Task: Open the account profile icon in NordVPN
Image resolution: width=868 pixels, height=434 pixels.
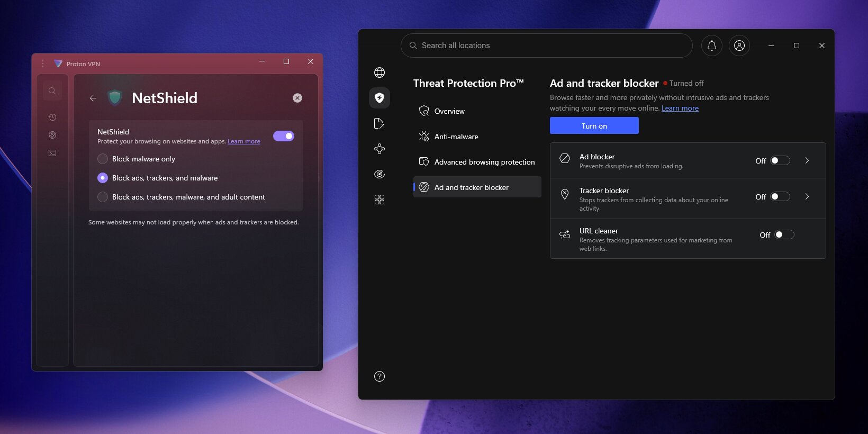Action: [739, 46]
